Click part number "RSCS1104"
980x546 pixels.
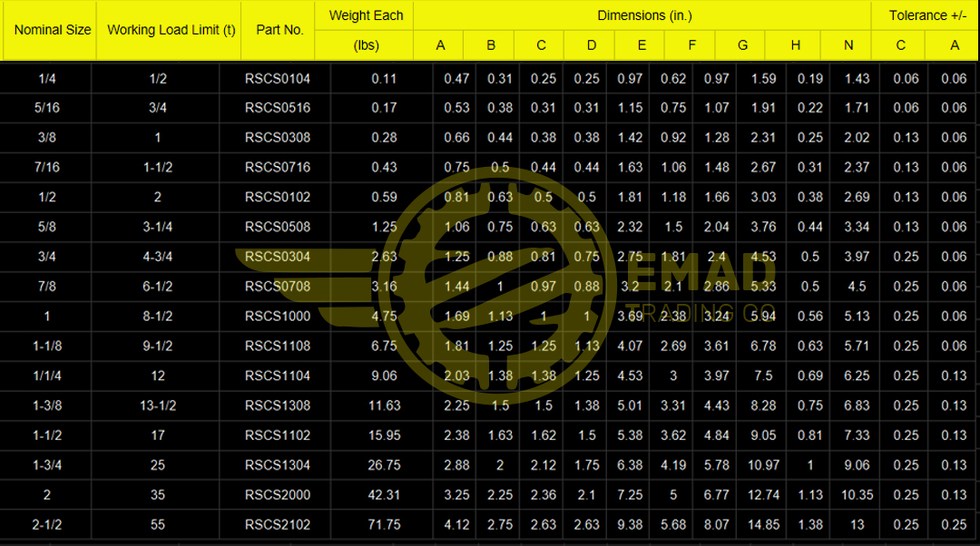coord(278,376)
